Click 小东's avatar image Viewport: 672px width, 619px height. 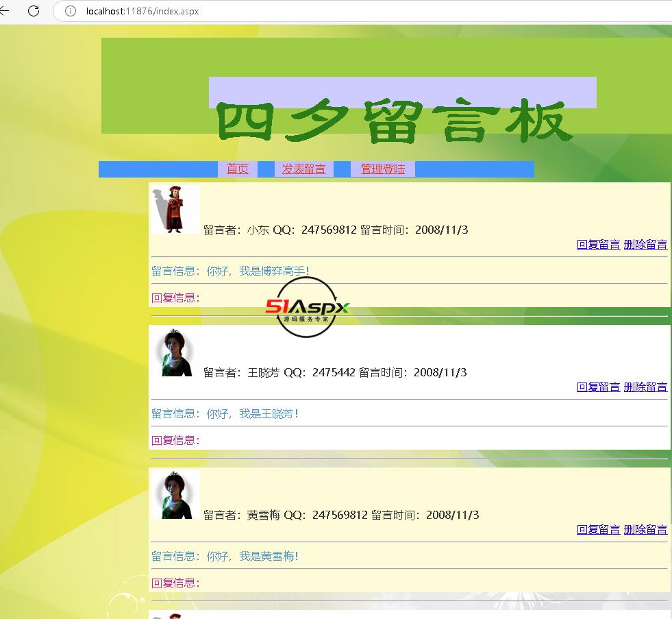pos(176,209)
